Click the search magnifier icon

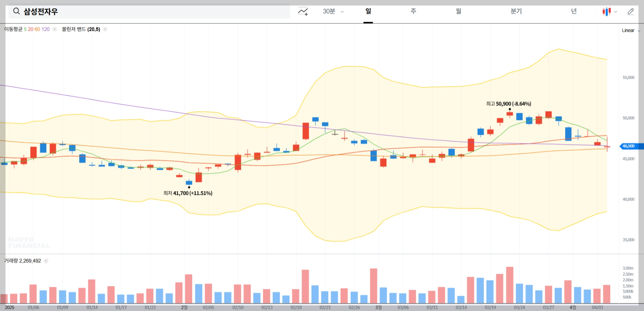(17, 11)
